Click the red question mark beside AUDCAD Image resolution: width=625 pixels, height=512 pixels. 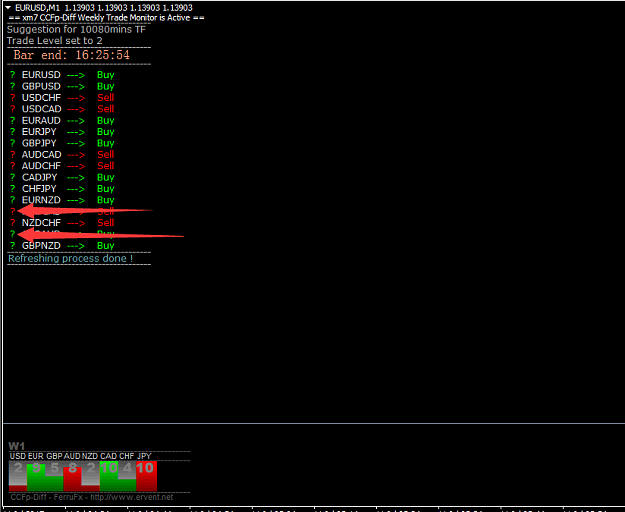(x=13, y=155)
